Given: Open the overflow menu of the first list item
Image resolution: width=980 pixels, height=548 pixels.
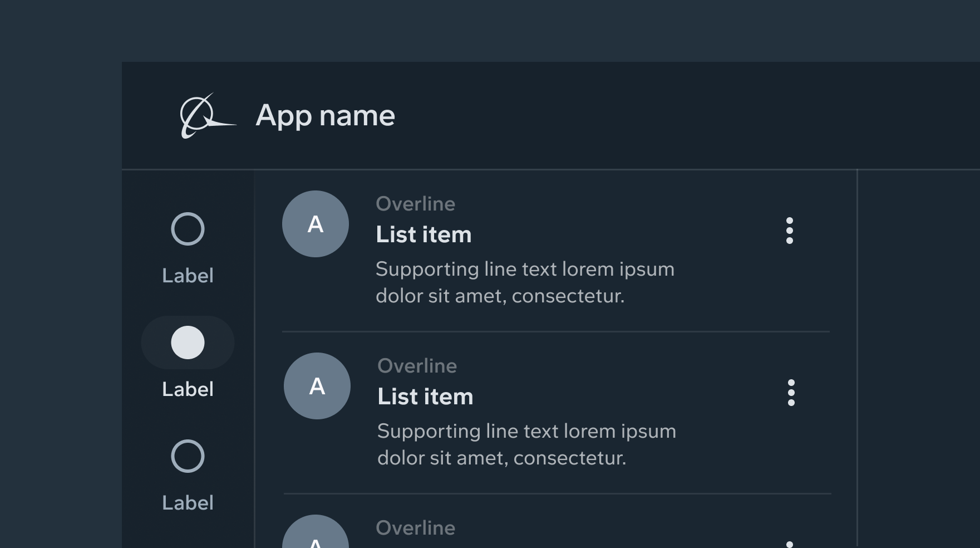Looking at the screenshot, I should pos(791,232).
